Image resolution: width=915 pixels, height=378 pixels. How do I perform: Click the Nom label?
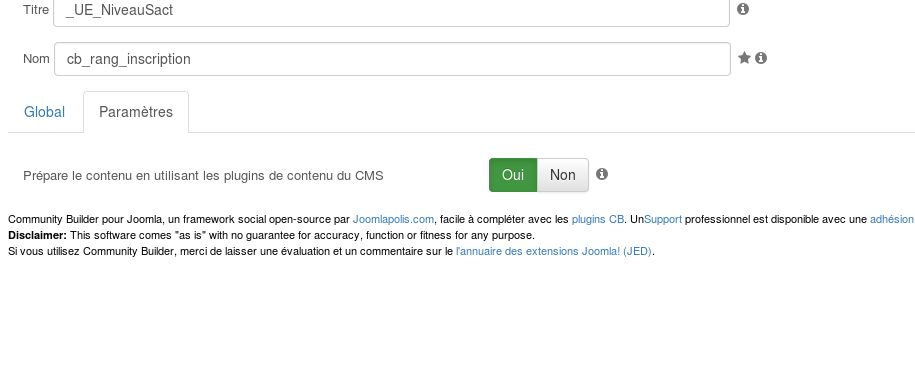click(36, 59)
